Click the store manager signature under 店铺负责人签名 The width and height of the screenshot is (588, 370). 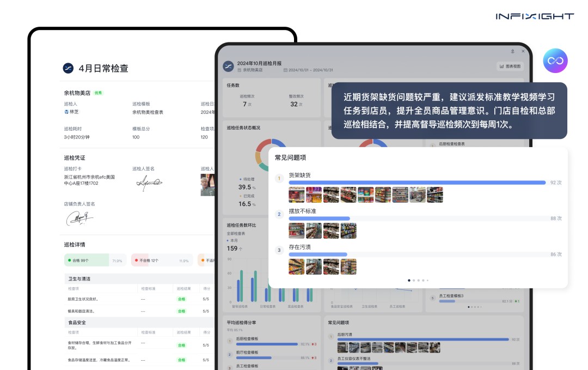click(x=79, y=218)
